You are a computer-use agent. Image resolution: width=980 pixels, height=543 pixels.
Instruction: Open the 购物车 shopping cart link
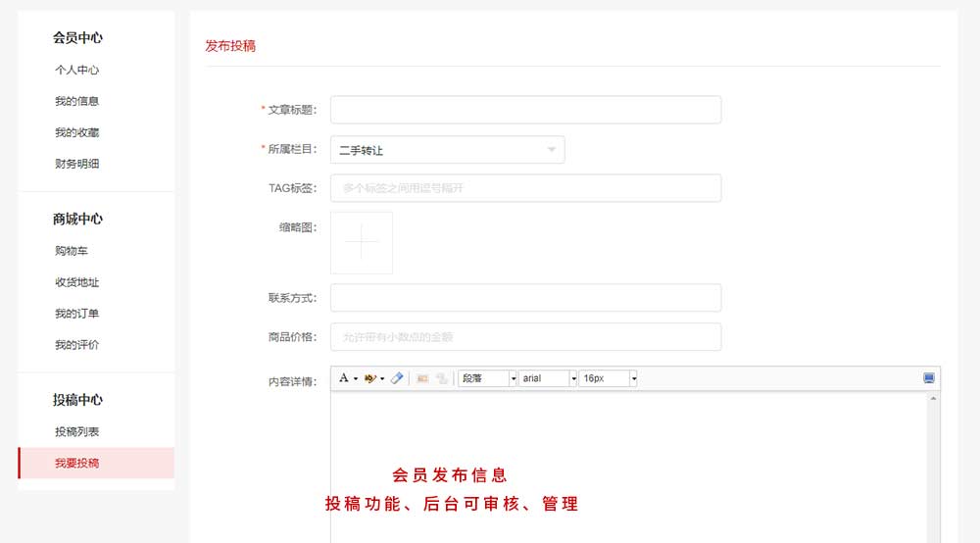tap(72, 251)
